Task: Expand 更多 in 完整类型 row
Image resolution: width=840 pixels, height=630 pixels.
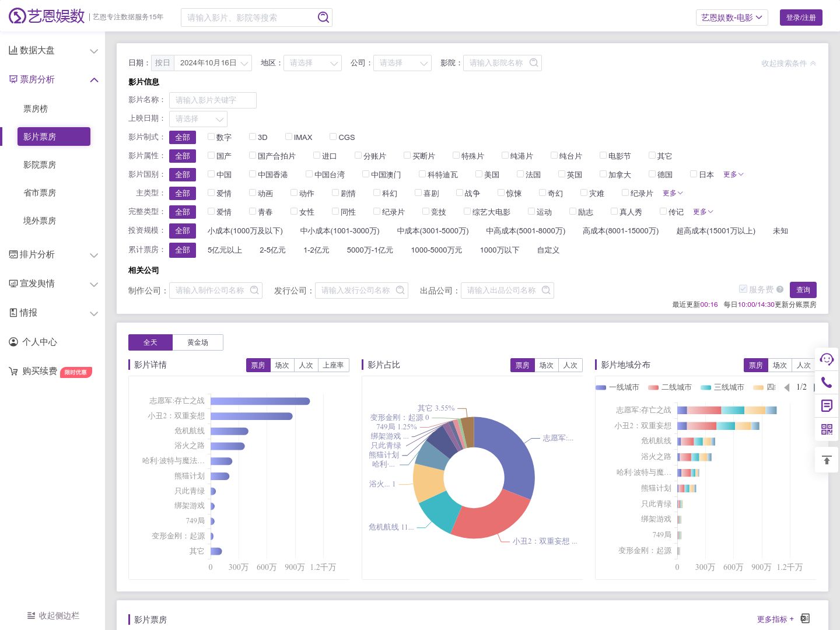Action: pos(703,212)
